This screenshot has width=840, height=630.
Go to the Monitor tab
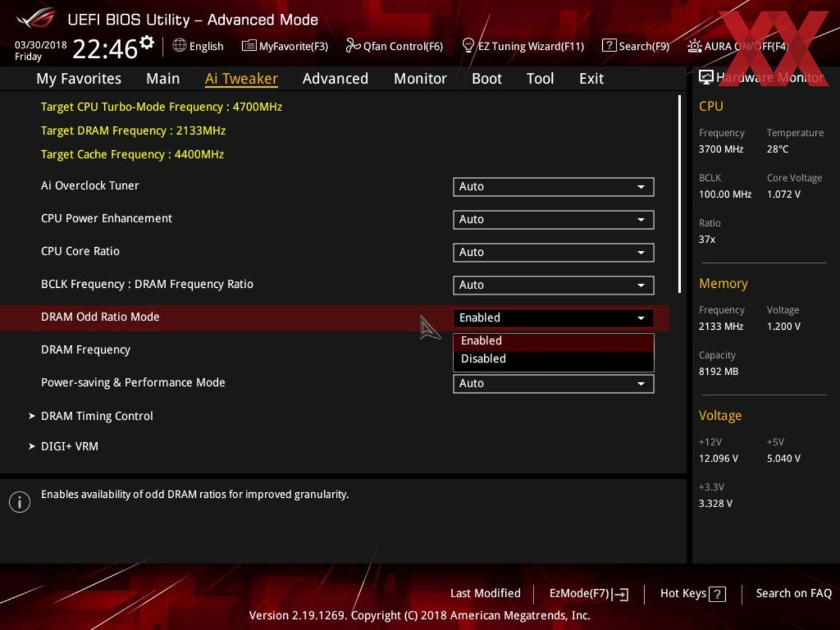pos(420,78)
